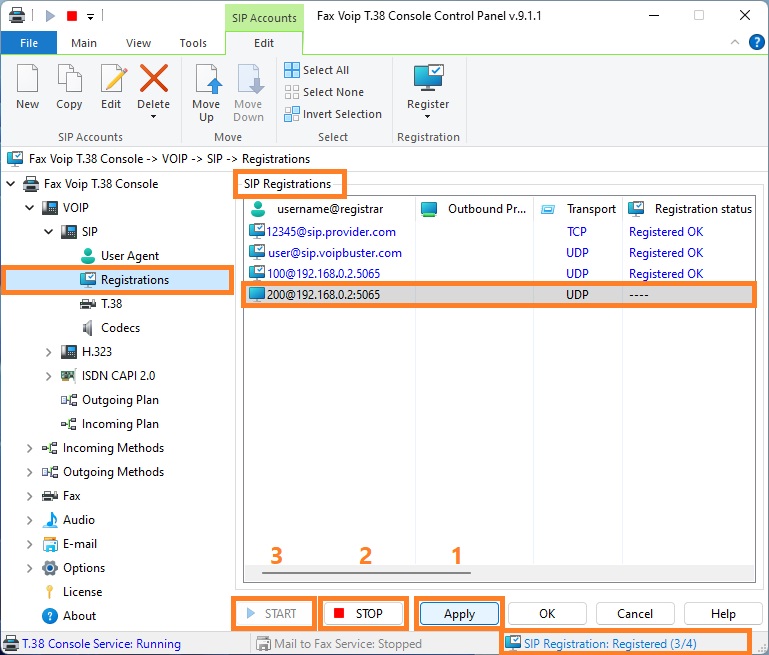
Task: Click the VOIP phone icon in tree
Action: (50, 208)
